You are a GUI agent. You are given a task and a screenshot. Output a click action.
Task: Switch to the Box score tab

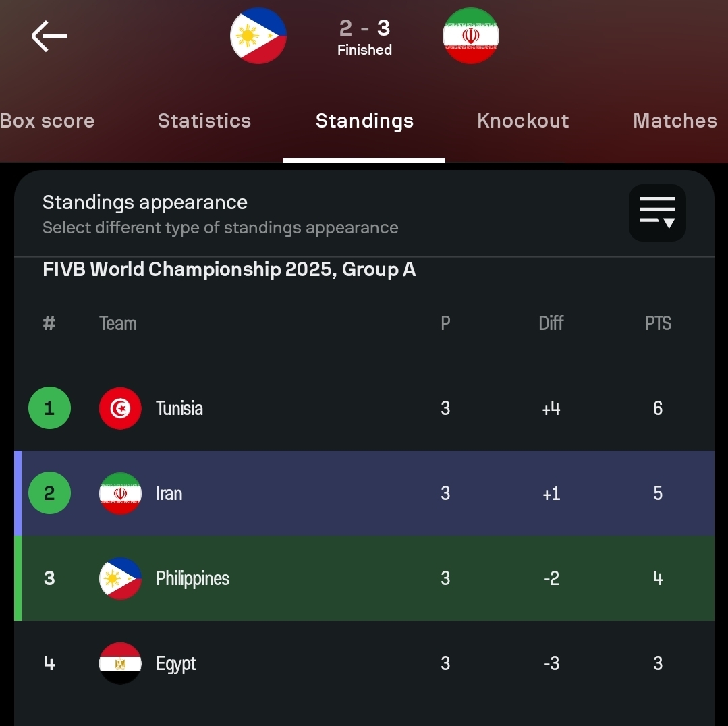coord(47,121)
